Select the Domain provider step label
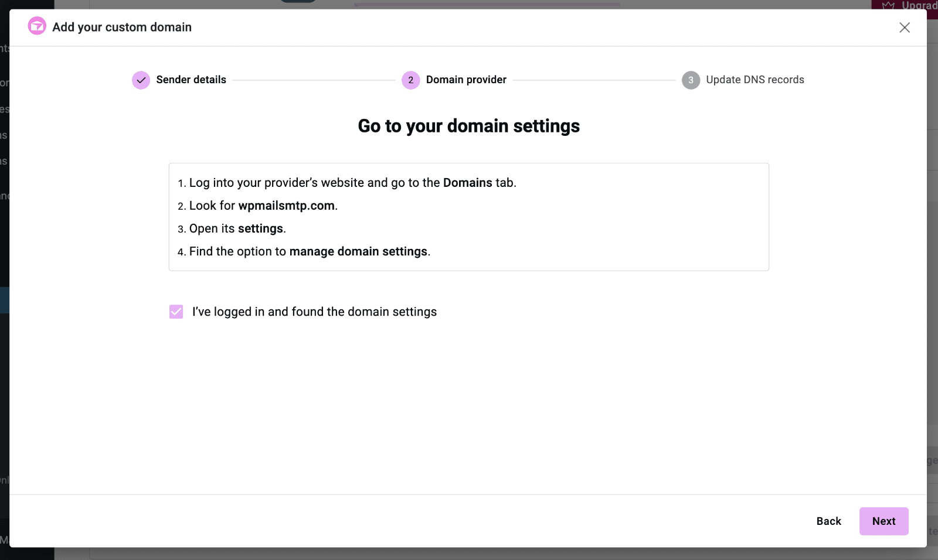The height and width of the screenshot is (560, 938). point(466,80)
